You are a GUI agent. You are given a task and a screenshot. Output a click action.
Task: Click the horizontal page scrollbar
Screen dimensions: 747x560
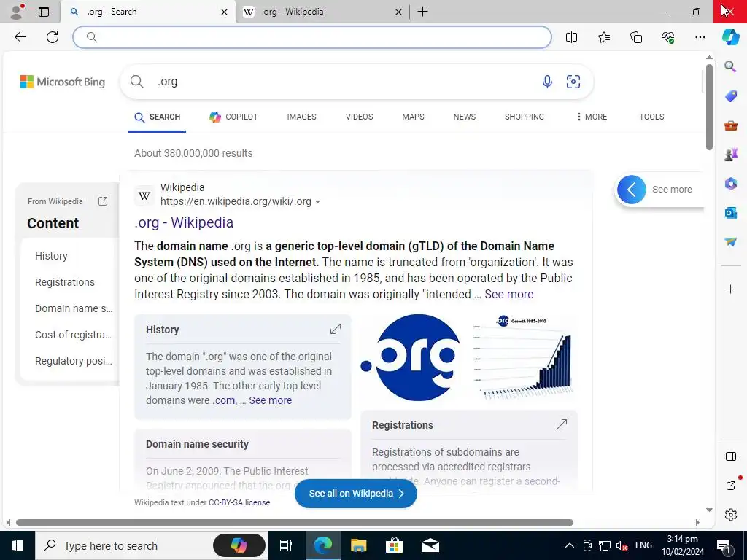(295, 522)
